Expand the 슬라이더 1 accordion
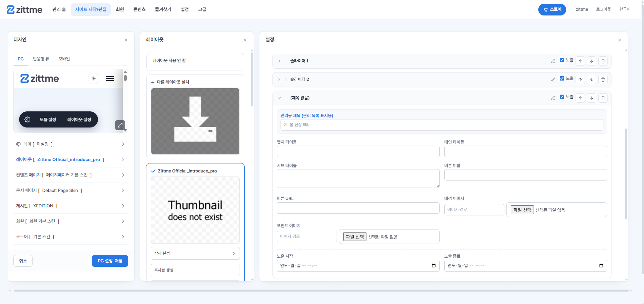Viewport: 644px width, 304px height. [x=279, y=61]
